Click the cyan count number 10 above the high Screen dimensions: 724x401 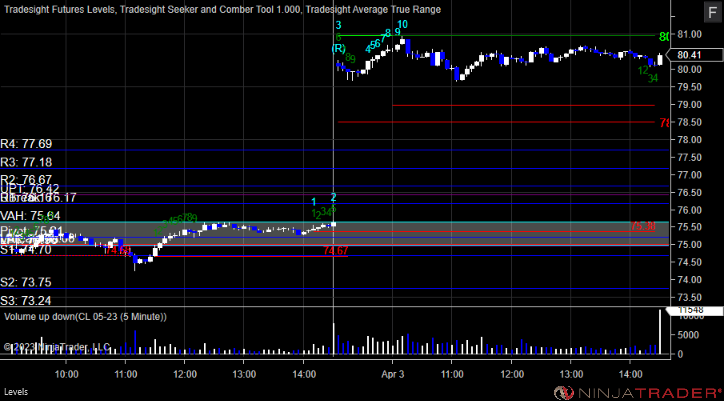coord(402,24)
